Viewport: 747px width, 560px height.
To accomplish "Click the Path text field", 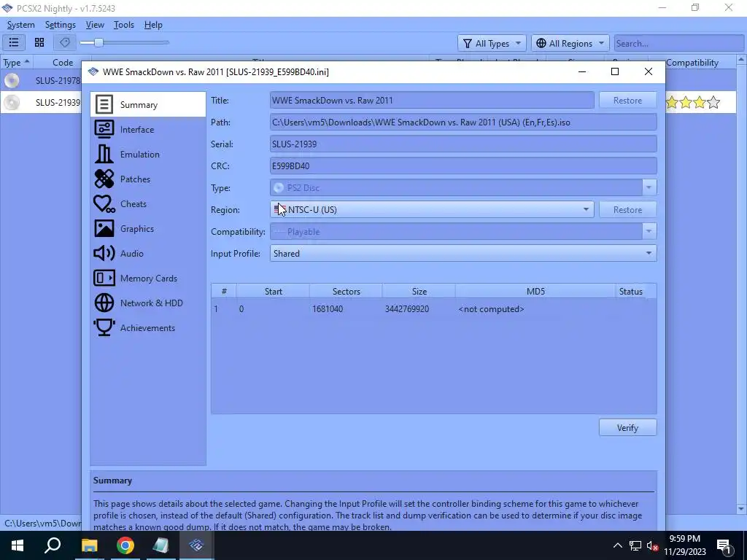I will point(463,122).
